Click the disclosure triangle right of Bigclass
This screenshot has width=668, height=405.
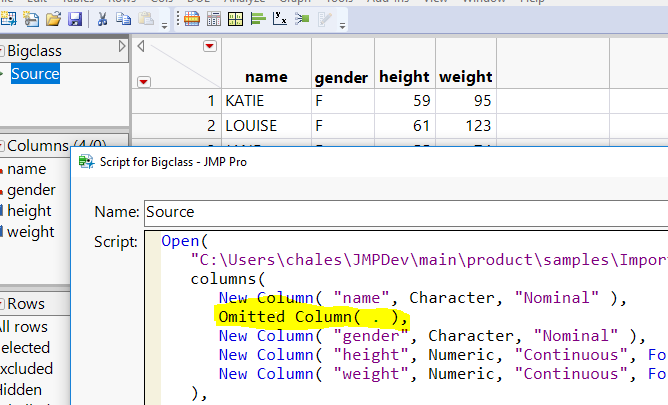coord(122,46)
